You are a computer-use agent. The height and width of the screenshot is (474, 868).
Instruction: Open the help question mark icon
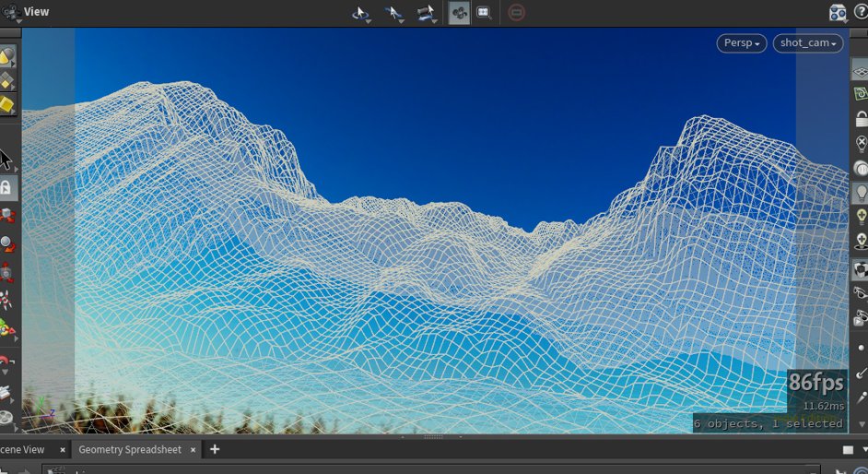[862, 12]
